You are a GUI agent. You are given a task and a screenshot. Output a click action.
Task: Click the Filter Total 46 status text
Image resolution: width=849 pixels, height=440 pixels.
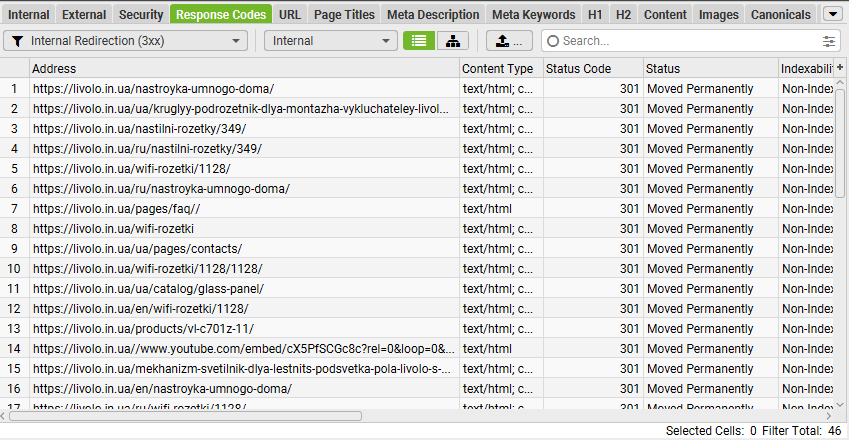(801, 431)
